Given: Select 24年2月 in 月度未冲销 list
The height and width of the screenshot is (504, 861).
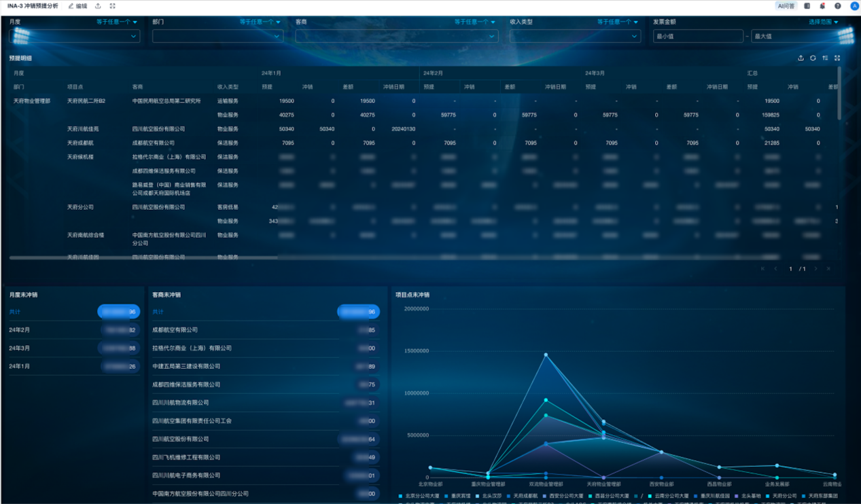Looking at the screenshot, I should 20,330.
